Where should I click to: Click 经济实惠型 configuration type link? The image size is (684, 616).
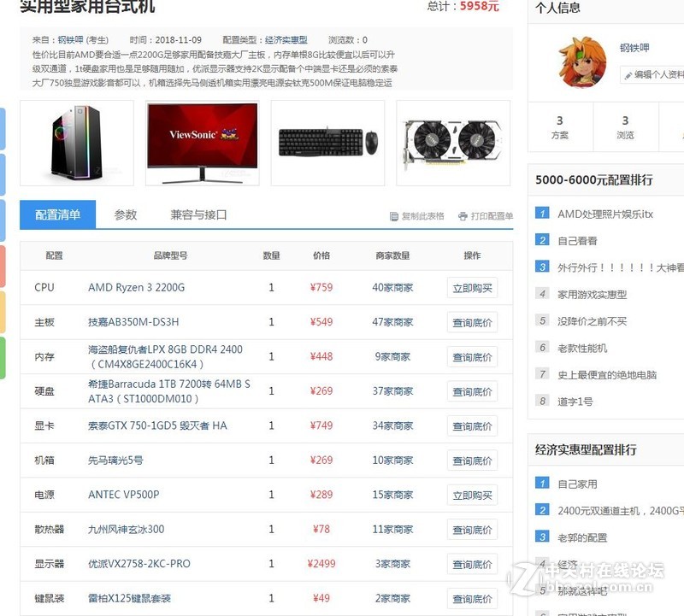coord(286,40)
